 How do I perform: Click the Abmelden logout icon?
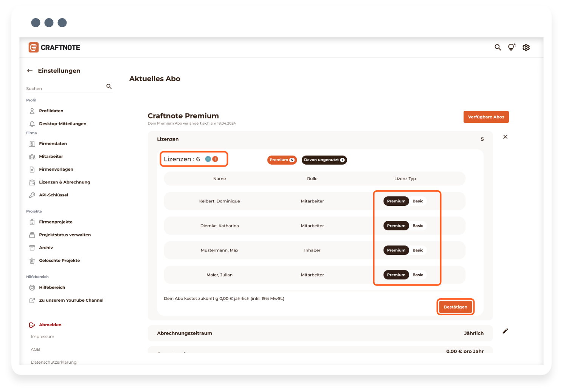(x=32, y=325)
